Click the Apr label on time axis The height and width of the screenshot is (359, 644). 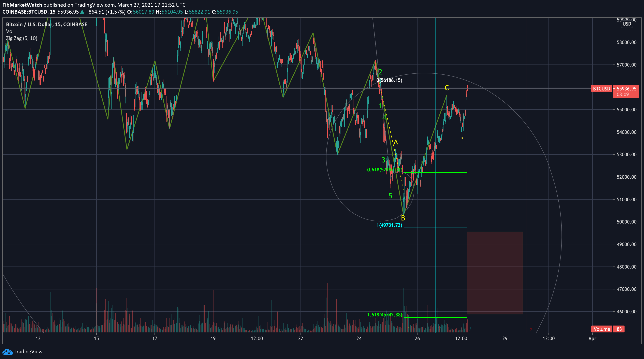(592, 339)
